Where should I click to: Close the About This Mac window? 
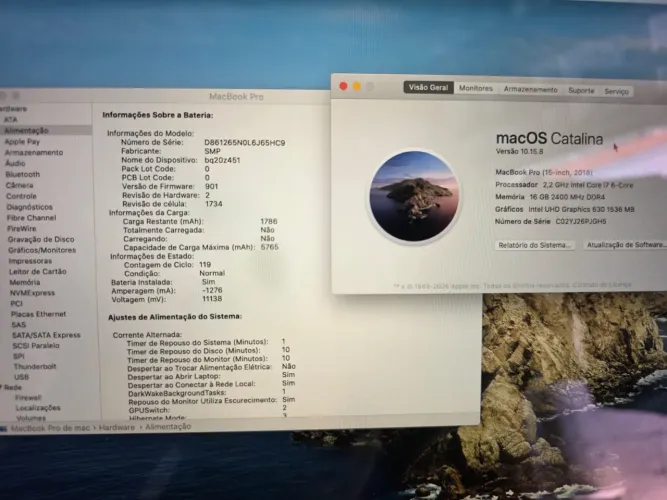[343, 86]
